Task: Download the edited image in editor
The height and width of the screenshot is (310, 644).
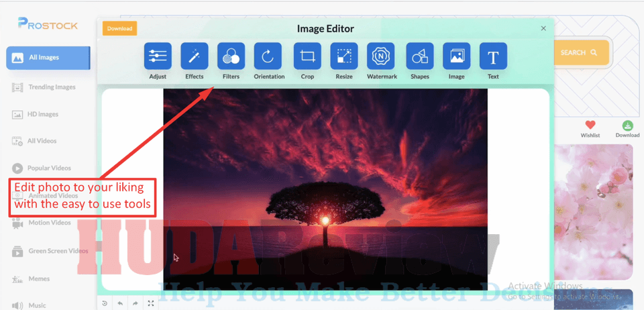Action: pos(119,28)
